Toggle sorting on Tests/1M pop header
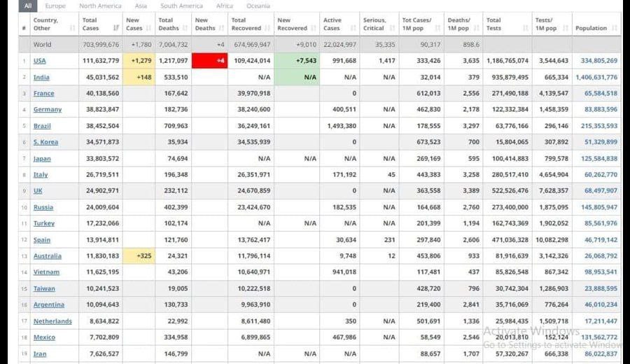 [x=564, y=28]
